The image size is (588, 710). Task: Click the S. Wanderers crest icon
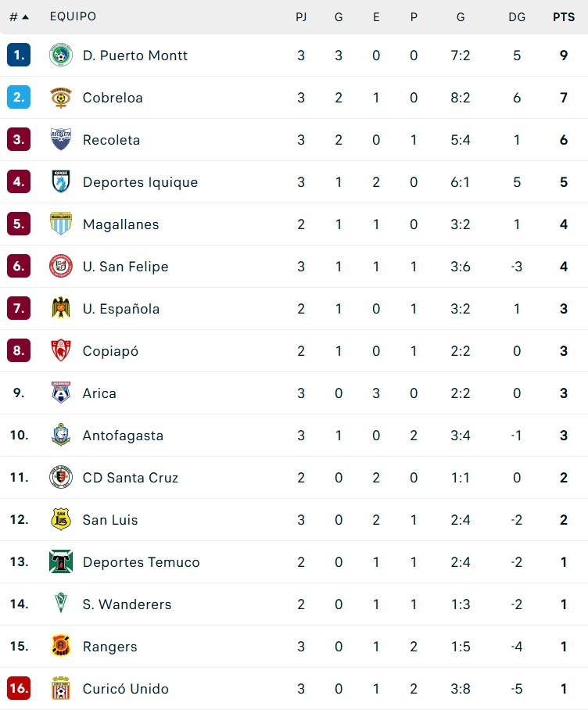tap(60, 604)
